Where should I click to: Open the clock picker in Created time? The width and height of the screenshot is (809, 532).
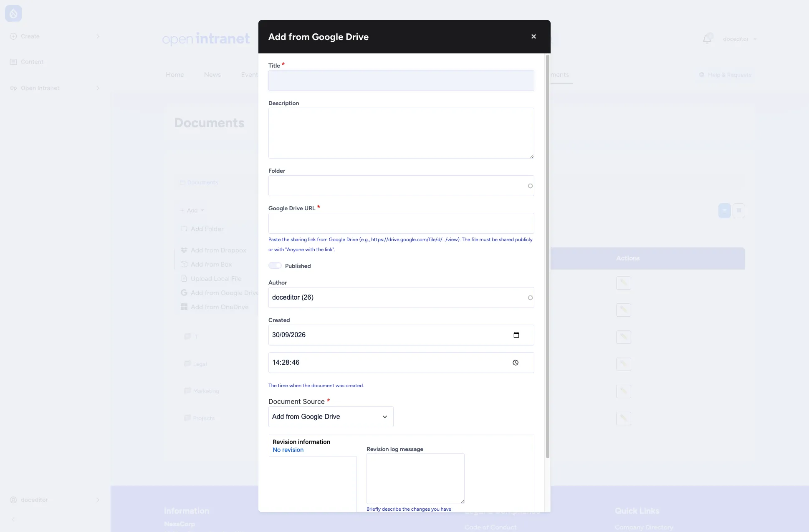tap(516, 363)
